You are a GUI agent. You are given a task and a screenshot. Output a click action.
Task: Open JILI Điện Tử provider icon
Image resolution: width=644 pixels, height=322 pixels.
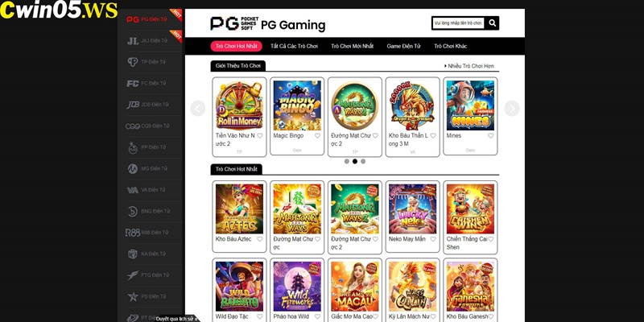point(133,41)
